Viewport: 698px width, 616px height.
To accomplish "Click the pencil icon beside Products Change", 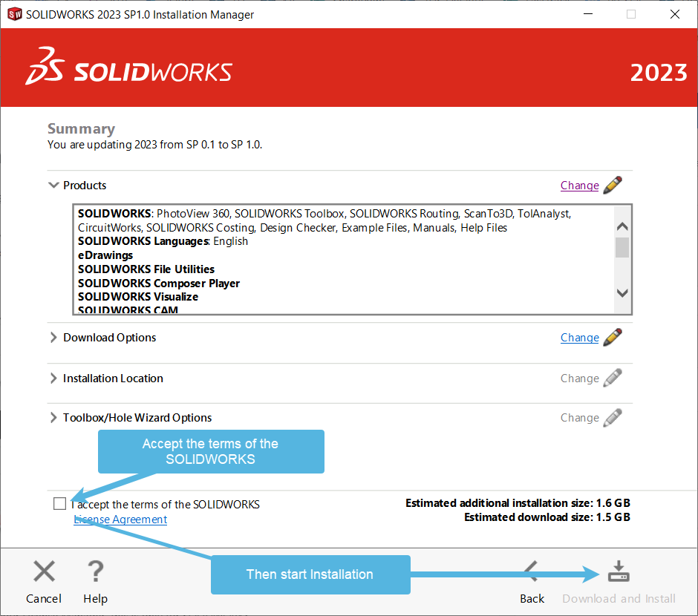I will 613,185.
